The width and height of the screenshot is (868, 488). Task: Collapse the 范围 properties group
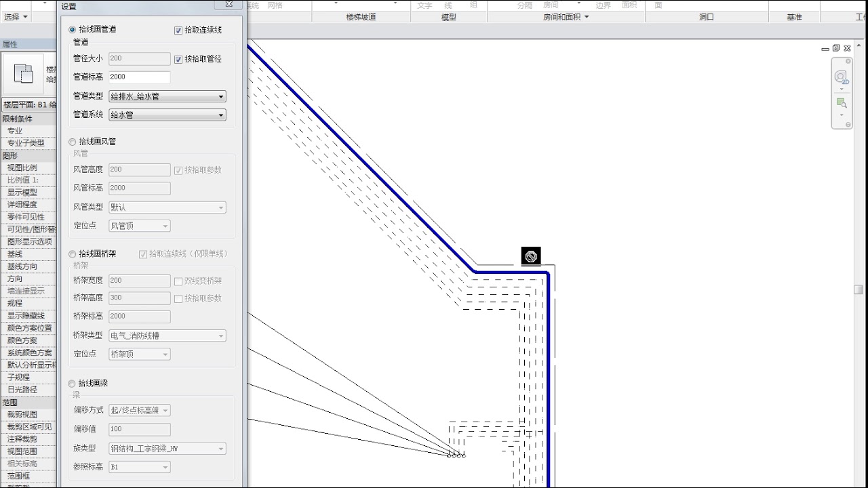[x=29, y=403]
